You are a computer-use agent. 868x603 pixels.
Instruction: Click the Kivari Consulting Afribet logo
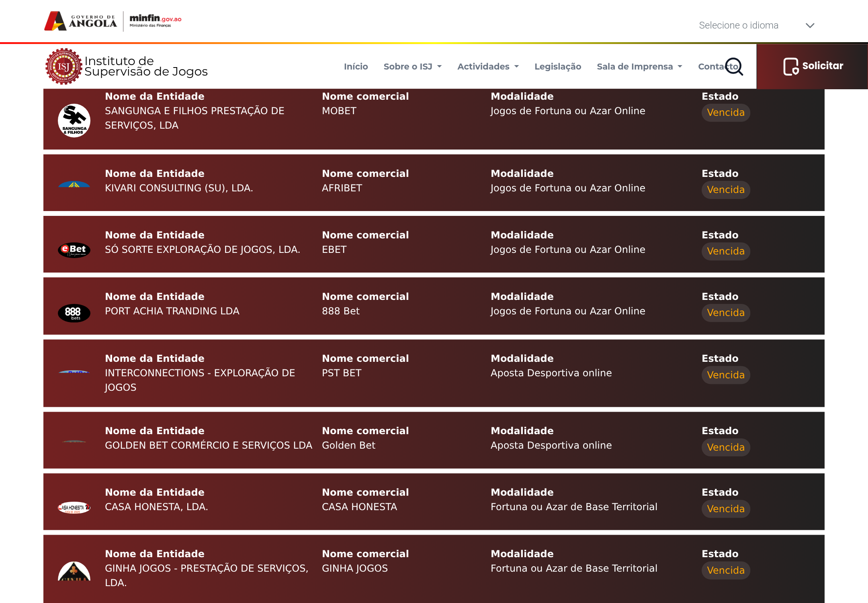click(x=74, y=184)
